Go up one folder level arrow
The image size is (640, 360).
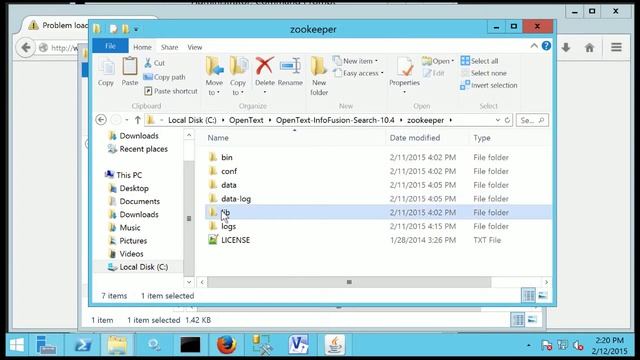(138, 120)
